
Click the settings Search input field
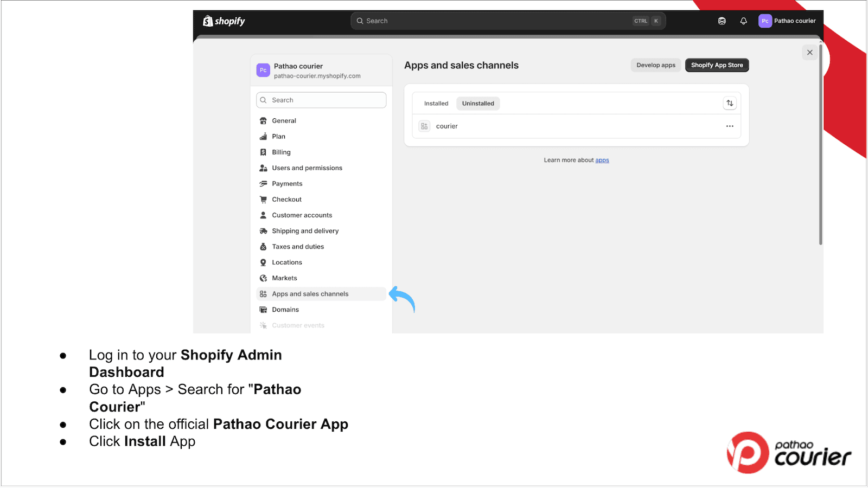[321, 100]
